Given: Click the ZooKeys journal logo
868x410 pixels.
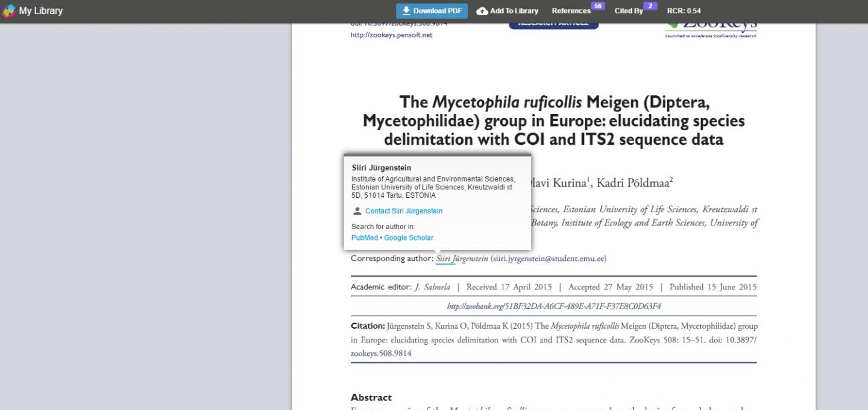Looking at the screenshot, I should (711, 28).
